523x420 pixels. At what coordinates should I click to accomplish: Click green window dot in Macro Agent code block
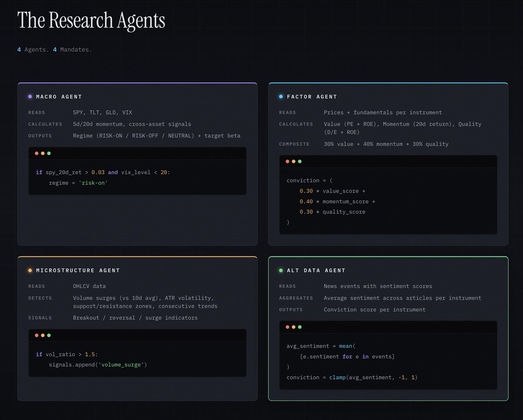tap(49, 153)
